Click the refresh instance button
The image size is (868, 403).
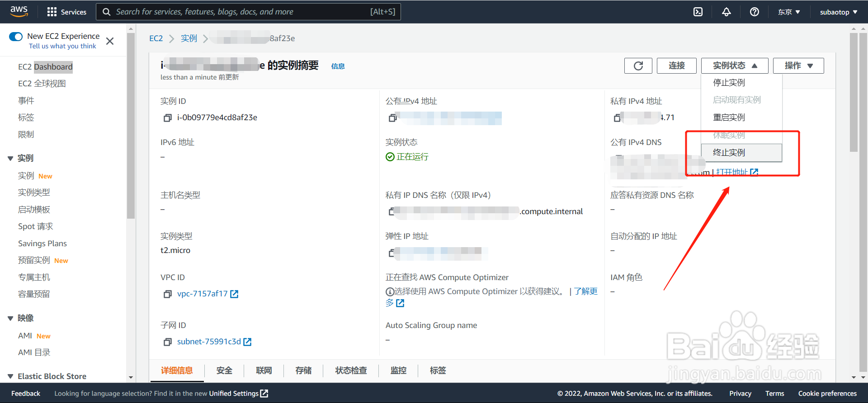pyautogui.click(x=638, y=66)
